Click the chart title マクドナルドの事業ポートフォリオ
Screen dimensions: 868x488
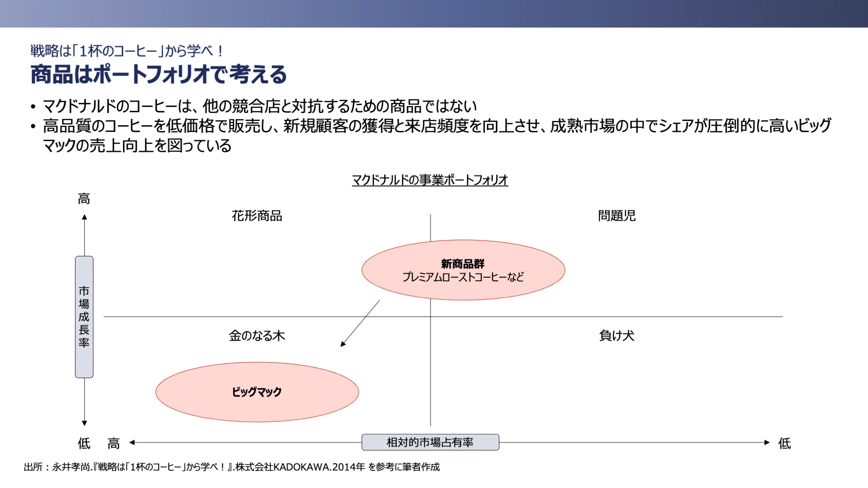[x=430, y=180]
